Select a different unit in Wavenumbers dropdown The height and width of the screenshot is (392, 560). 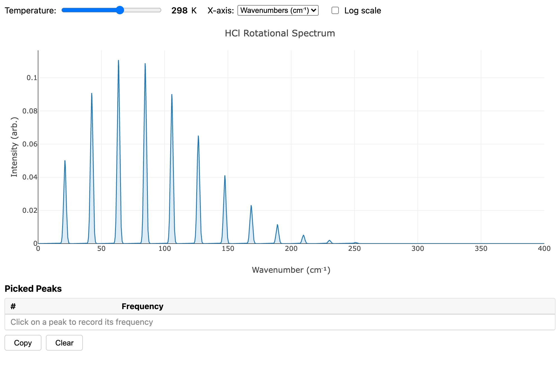278,11
